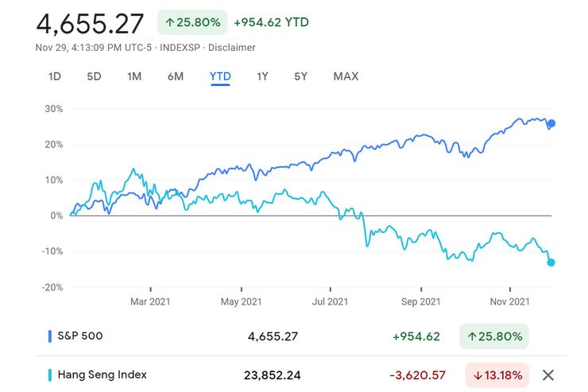Open the Disclaimer link
Screen dimensions: 588x392
click(x=233, y=48)
